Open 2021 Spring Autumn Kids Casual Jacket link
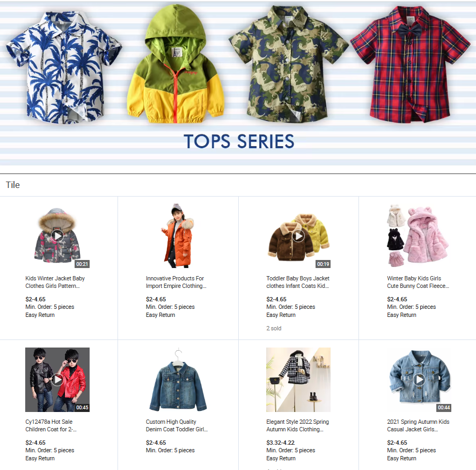 [x=418, y=425]
